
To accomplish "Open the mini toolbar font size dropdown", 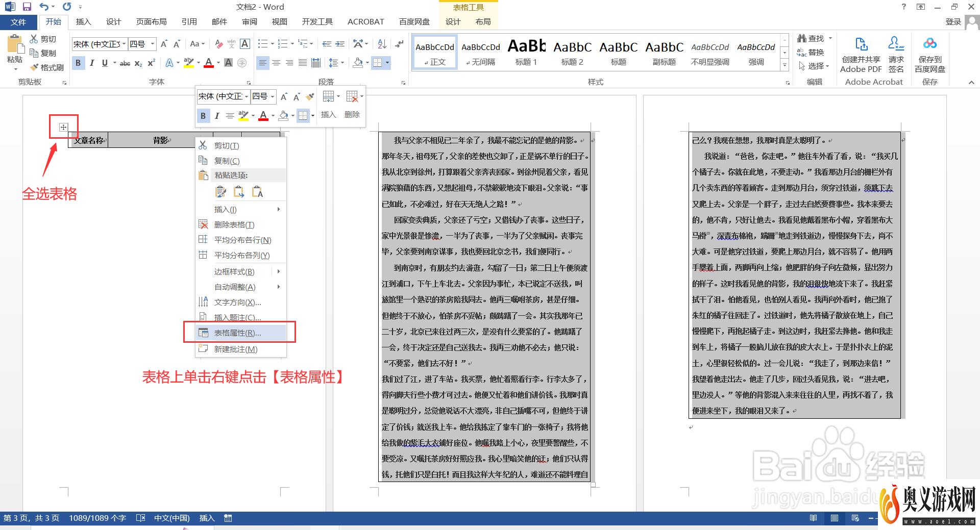I will click(x=273, y=96).
